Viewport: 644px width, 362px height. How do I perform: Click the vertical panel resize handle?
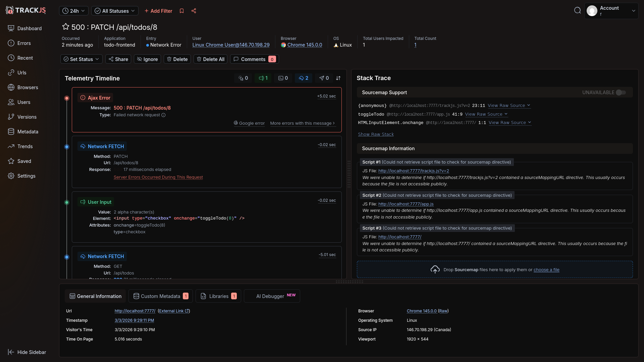(349, 174)
